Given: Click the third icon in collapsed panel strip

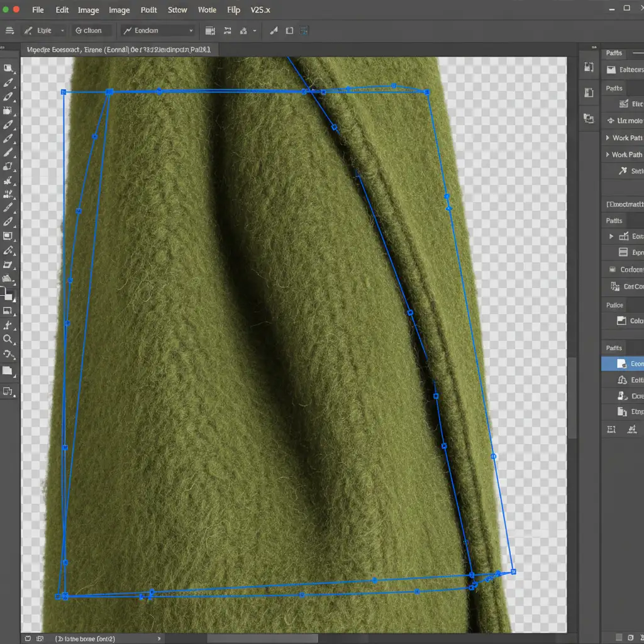Looking at the screenshot, I should coord(589,118).
